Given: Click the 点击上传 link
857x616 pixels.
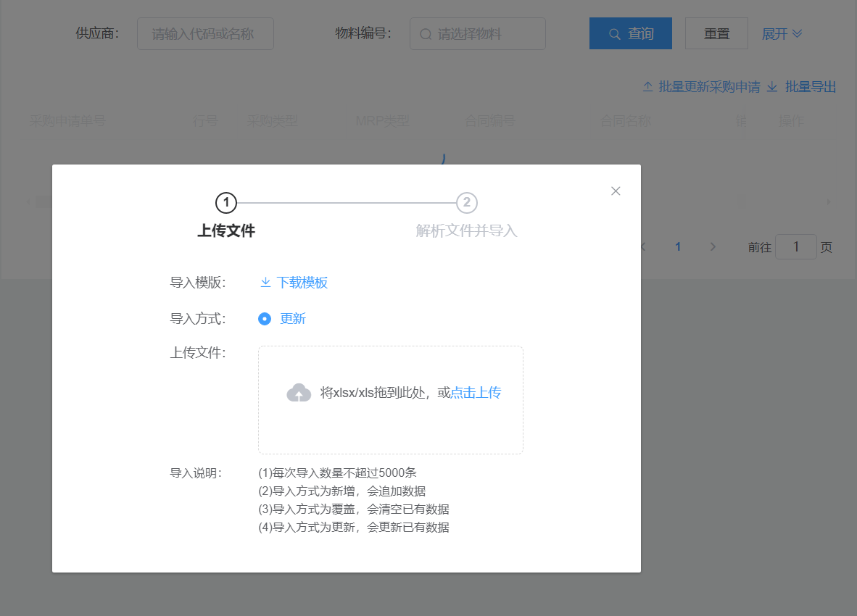Looking at the screenshot, I should [x=476, y=393].
